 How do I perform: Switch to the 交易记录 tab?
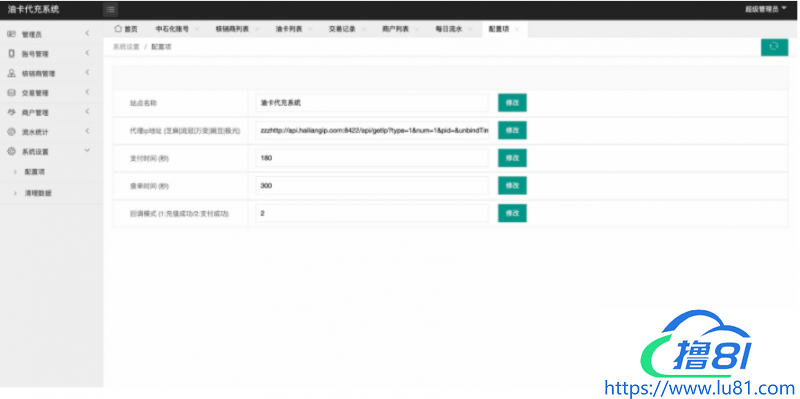tap(342, 30)
